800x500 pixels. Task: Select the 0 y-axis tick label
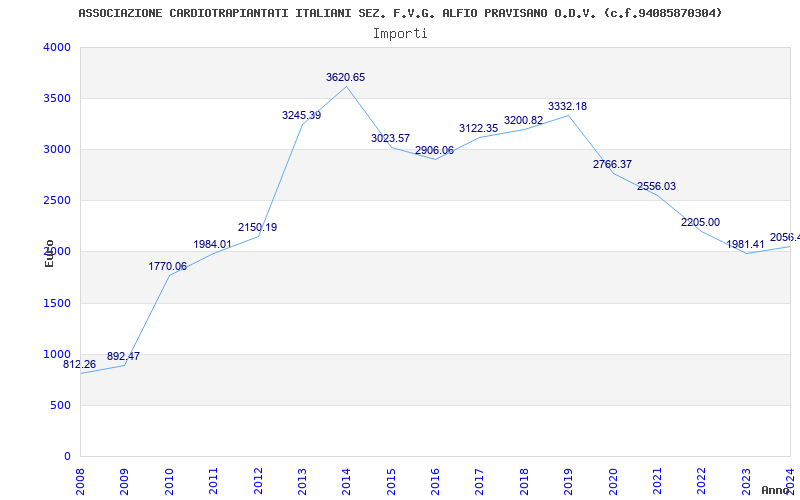coord(67,457)
